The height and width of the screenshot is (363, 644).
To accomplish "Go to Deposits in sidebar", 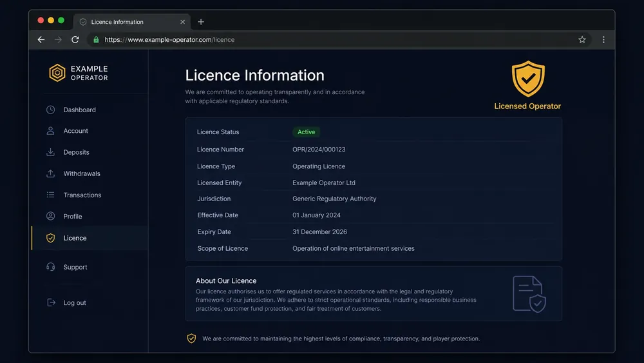I will click(90, 152).
